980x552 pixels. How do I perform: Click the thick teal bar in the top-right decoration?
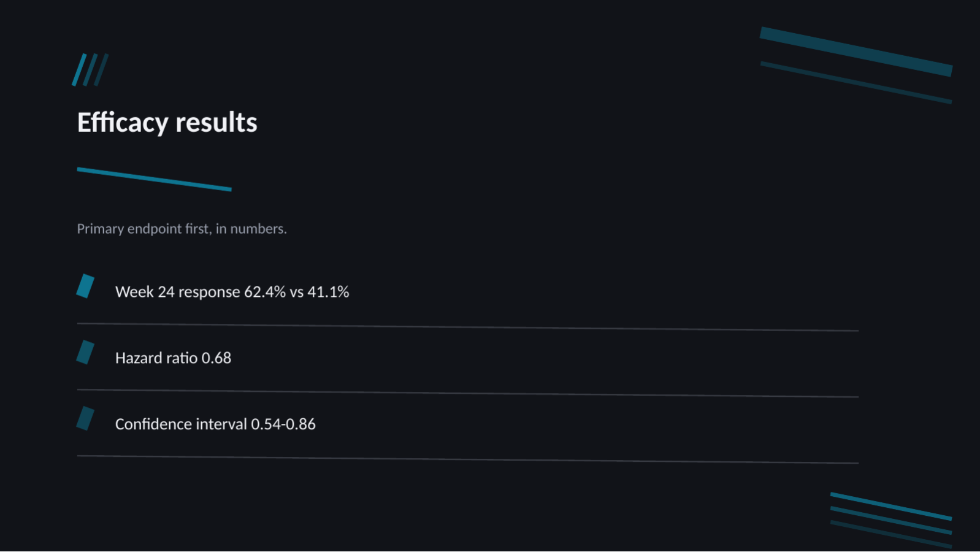point(856,52)
